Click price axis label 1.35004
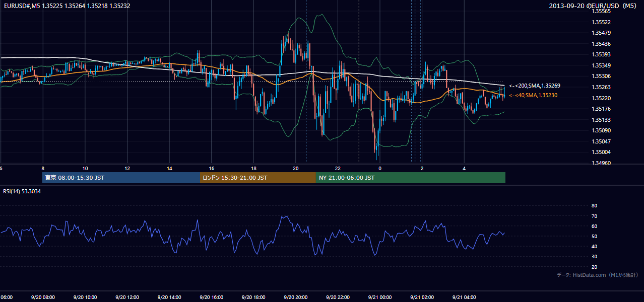Image resolution: width=644 pixels, height=302 pixels. coord(601,152)
